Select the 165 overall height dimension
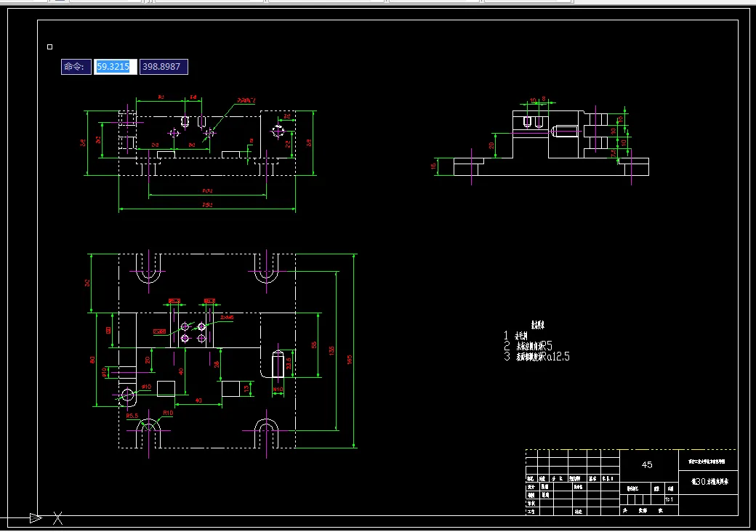The height and width of the screenshot is (532, 756). tap(350, 360)
